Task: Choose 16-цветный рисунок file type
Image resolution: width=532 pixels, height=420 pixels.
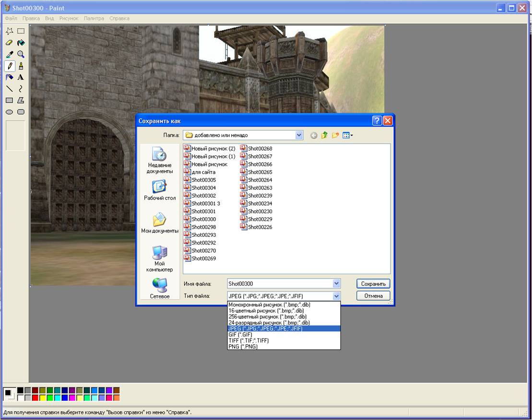Action: coord(284,311)
